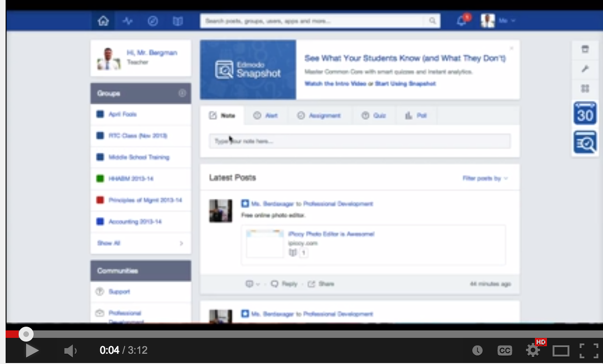Play the video
The image size is (603, 364).
coord(32,350)
